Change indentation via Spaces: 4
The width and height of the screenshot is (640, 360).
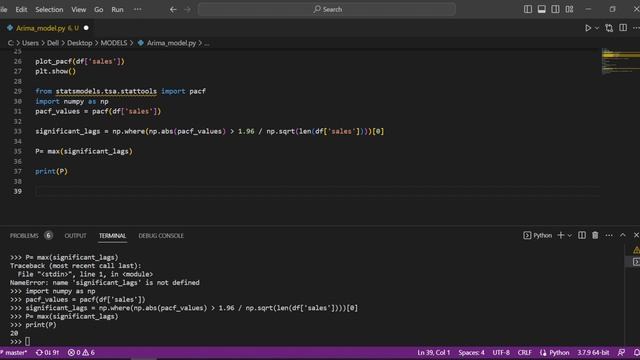pos(471,352)
